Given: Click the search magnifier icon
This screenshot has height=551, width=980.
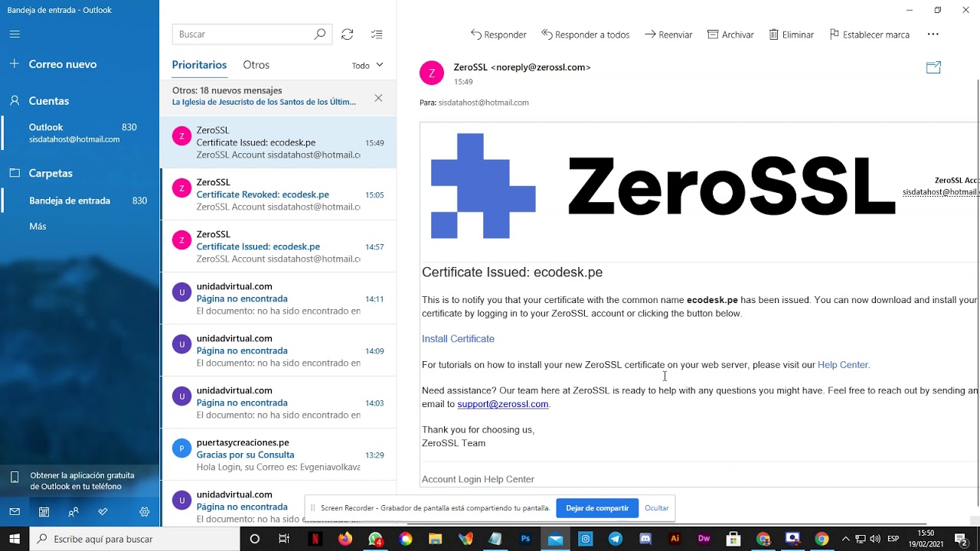Looking at the screenshot, I should (x=320, y=34).
